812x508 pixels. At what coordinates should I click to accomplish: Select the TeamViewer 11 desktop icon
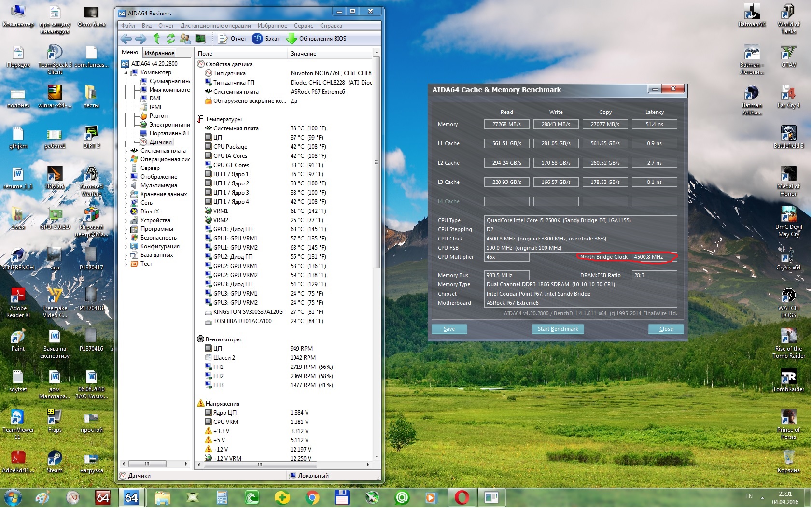point(18,424)
